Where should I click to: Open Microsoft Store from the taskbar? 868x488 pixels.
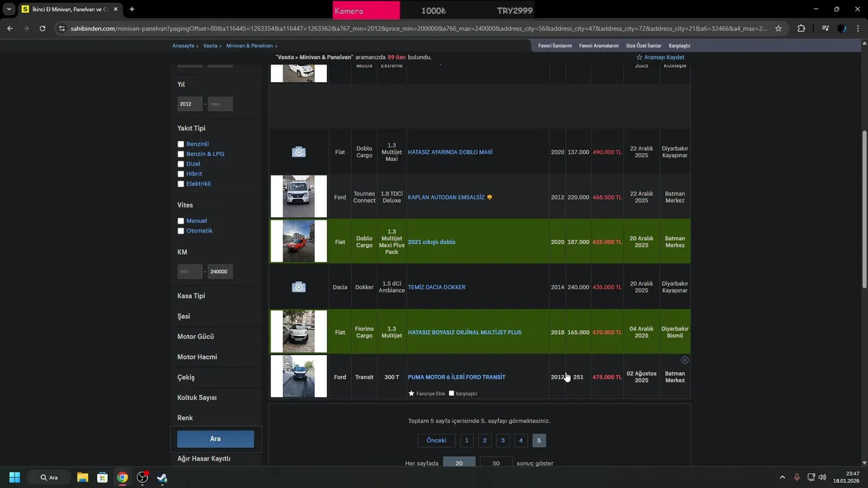[x=102, y=477]
